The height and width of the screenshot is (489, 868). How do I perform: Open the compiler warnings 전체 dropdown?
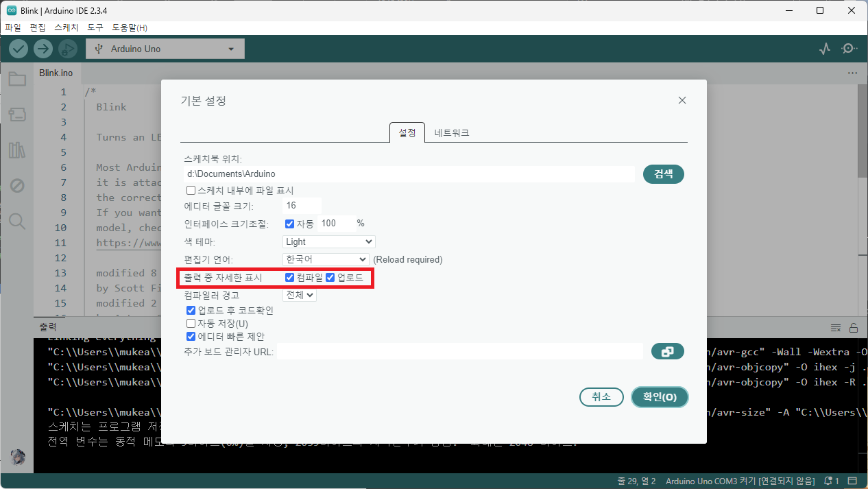[301, 295]
